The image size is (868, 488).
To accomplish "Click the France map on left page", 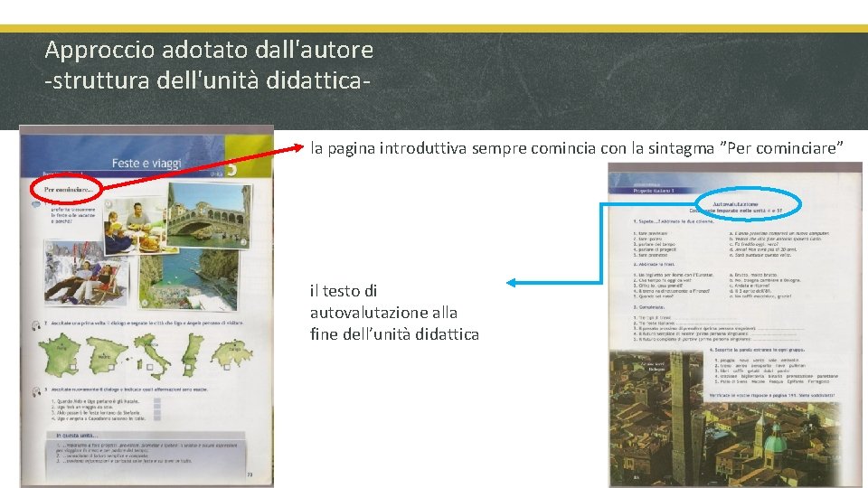I will click(x=60, y=354).
